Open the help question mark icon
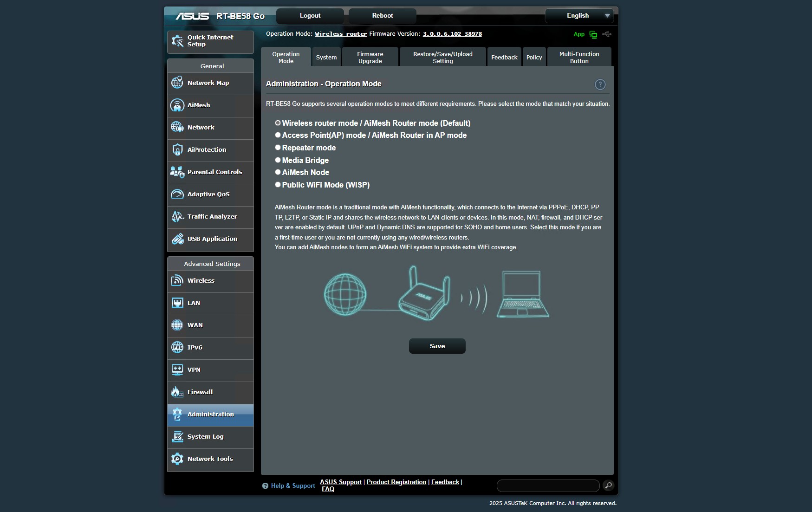Image resolution: width=812 pixels, height=512 pixels. point(600,84)
